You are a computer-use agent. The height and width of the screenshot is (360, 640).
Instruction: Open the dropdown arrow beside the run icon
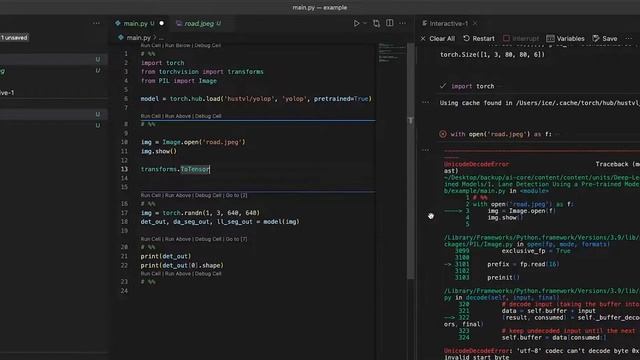(x=365, y=23)
